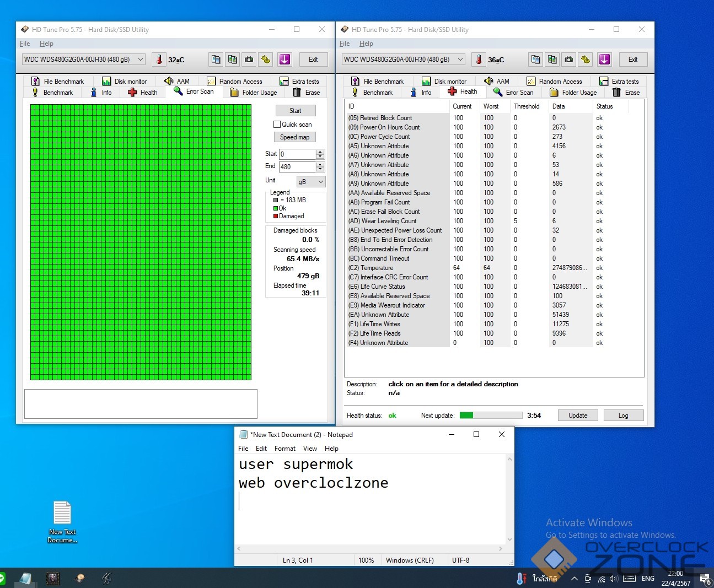The image size is (714, 588).
Task: Open the Format menu in Notepad
Action: point(284,449)
